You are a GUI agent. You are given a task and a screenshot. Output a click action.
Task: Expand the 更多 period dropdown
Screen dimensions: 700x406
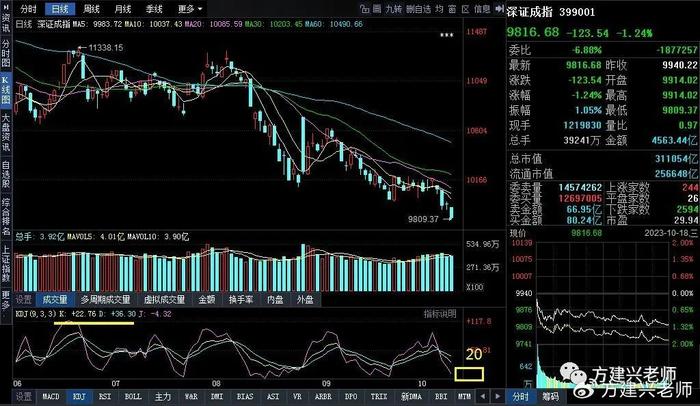(x=190, y=9)
